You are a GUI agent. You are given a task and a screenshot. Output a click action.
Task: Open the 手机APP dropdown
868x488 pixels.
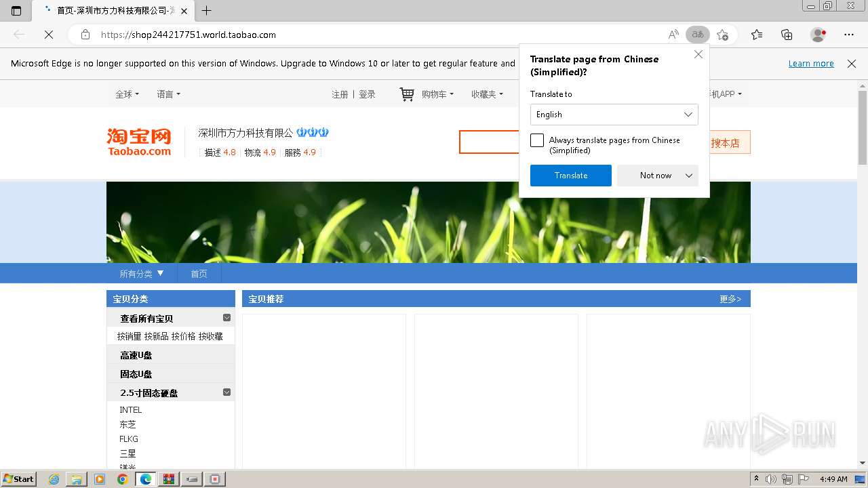click(724, 94)
